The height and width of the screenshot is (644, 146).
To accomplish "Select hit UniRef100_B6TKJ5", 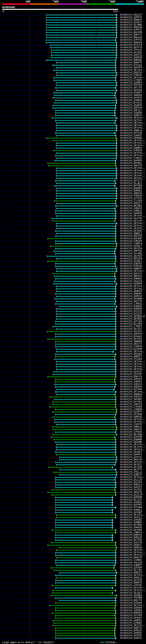I will [x=131, y=48].
